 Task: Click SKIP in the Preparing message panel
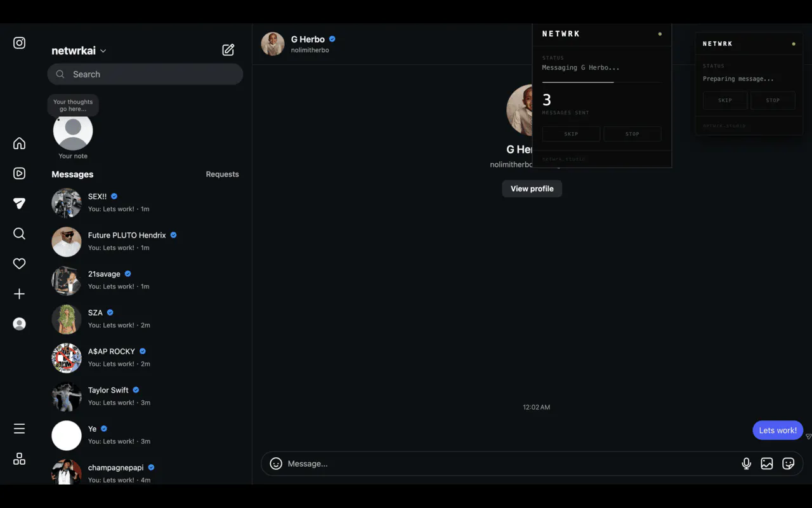(x=725, y=100)
